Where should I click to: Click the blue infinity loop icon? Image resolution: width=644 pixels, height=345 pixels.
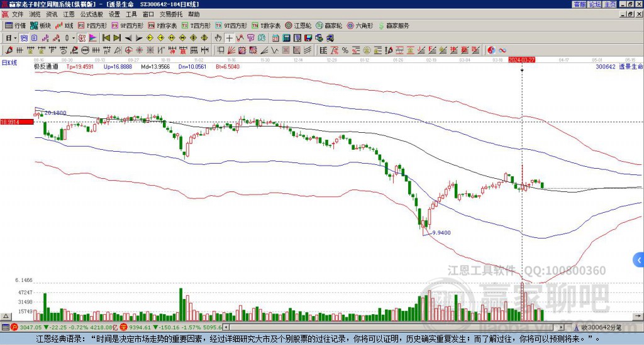502,50
